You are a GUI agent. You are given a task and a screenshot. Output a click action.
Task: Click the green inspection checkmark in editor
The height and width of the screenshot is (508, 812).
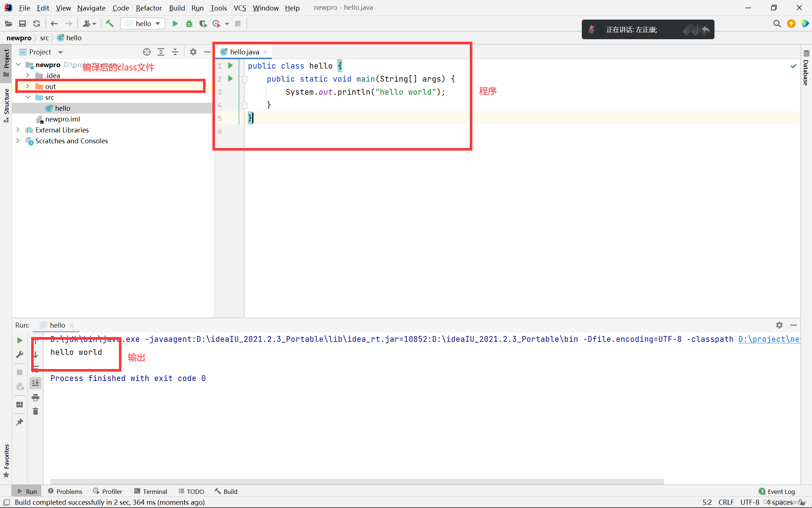[793, 66]
